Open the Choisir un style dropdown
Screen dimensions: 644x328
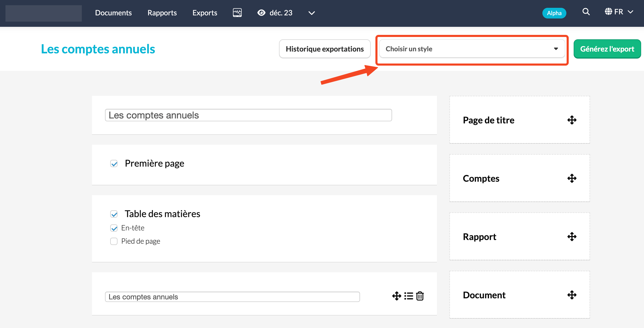pyautogui.click(x=472, y=49)
